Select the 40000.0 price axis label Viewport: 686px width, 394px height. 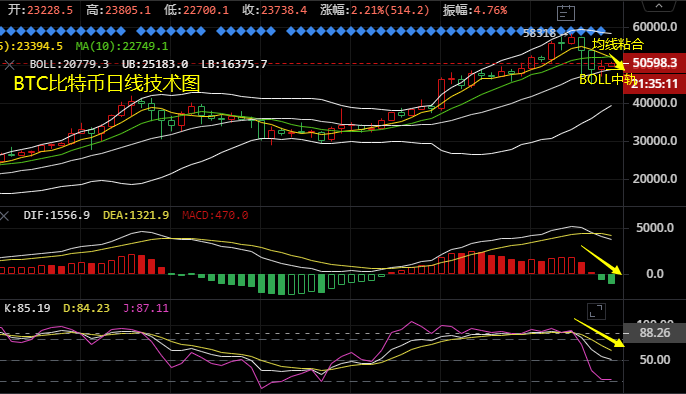click(x=654, y=103)
